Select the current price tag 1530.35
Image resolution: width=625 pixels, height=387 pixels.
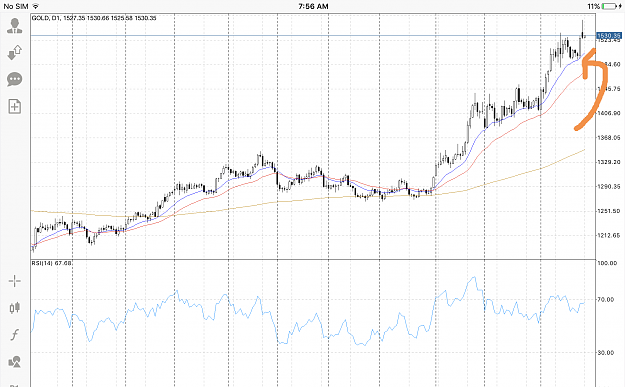[x=609, y=36]
